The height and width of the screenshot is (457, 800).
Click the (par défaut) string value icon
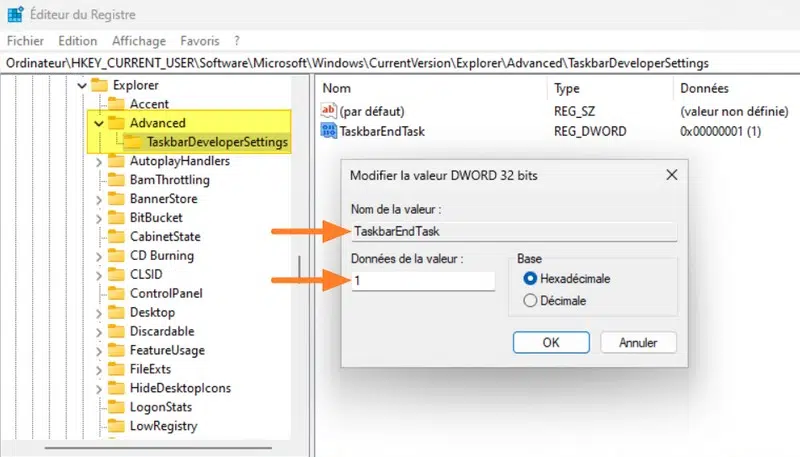[x=329, y=111]
